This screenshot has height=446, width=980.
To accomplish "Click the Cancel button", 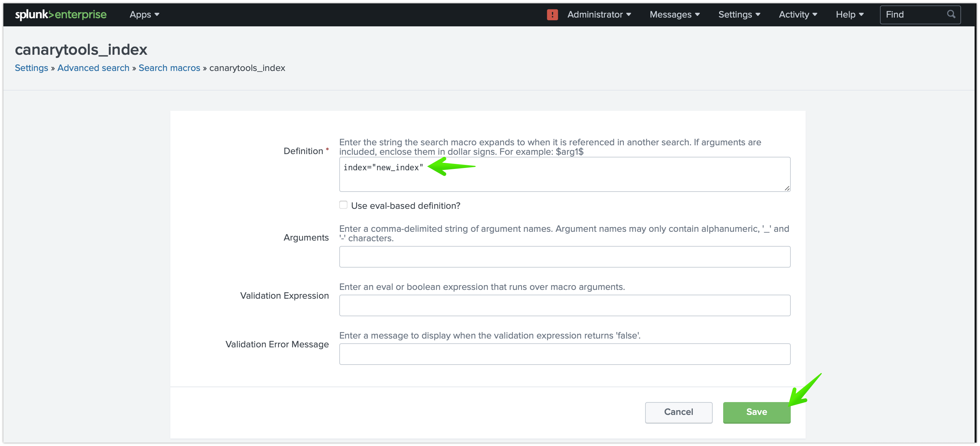I will [x=678, y=412].
